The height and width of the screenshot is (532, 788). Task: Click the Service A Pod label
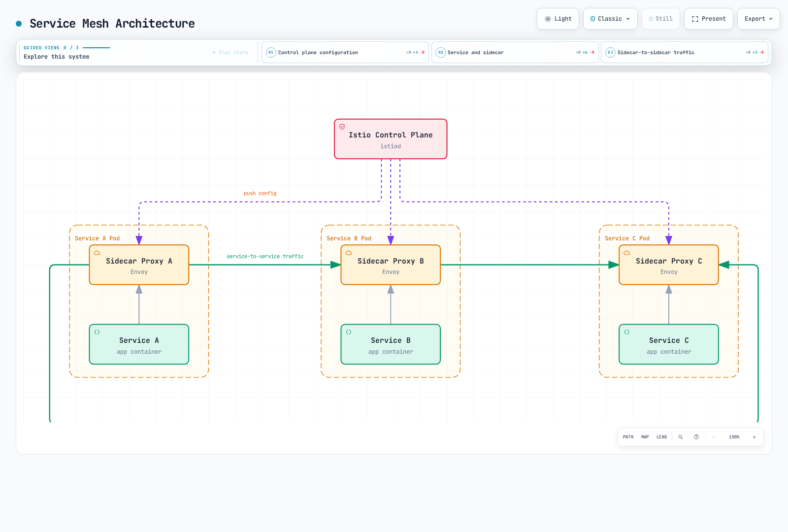[x=97, y=238]
